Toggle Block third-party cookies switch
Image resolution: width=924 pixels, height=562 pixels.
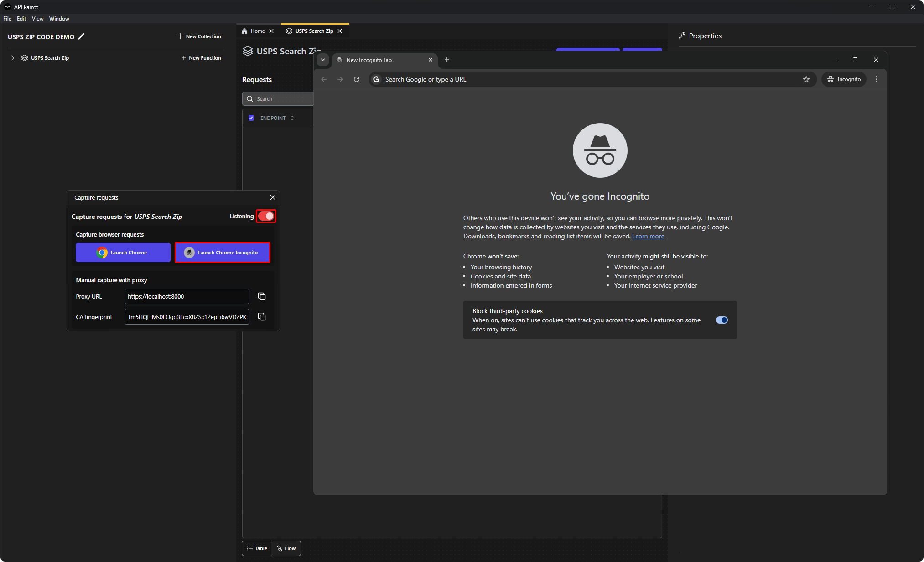point(722,320)
